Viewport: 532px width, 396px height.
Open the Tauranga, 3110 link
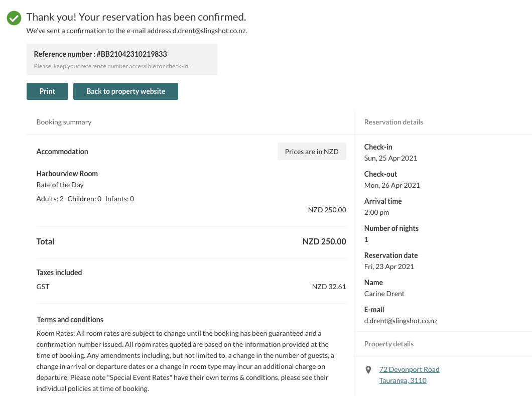[403, 380]
